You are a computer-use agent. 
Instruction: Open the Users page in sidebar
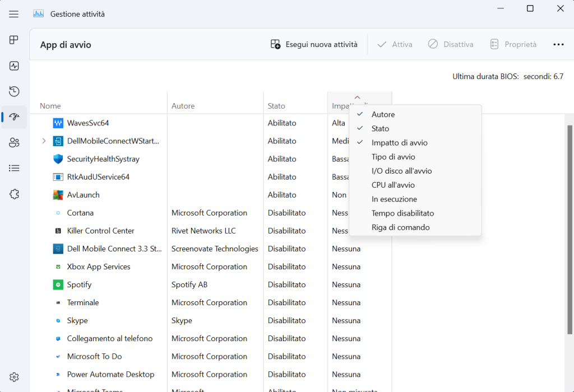pos(14,143)
